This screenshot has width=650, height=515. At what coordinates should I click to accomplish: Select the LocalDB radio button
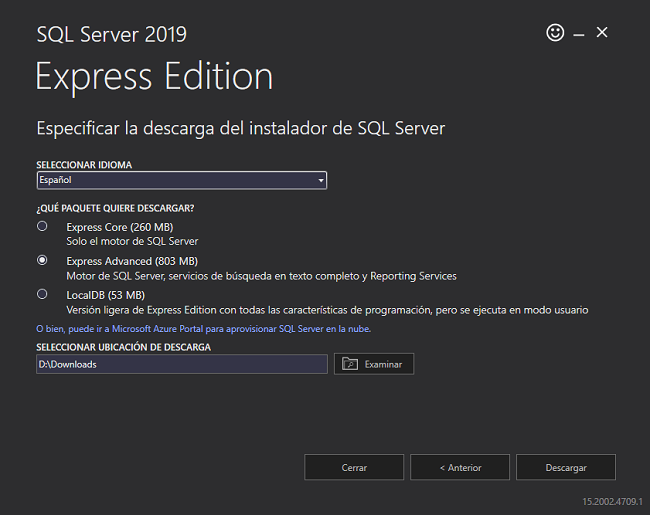coord(42,294)
